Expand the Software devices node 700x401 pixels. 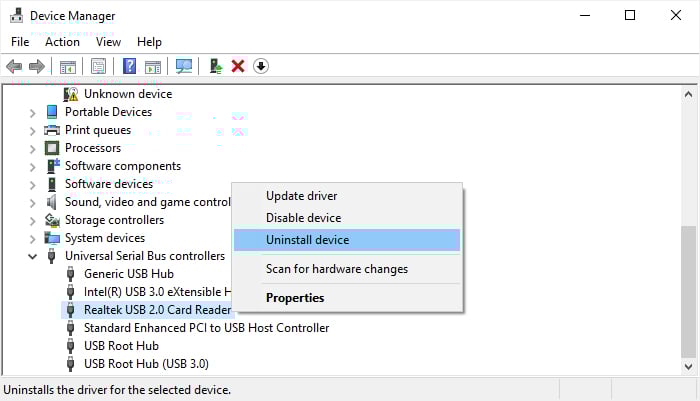coord(32,185)
